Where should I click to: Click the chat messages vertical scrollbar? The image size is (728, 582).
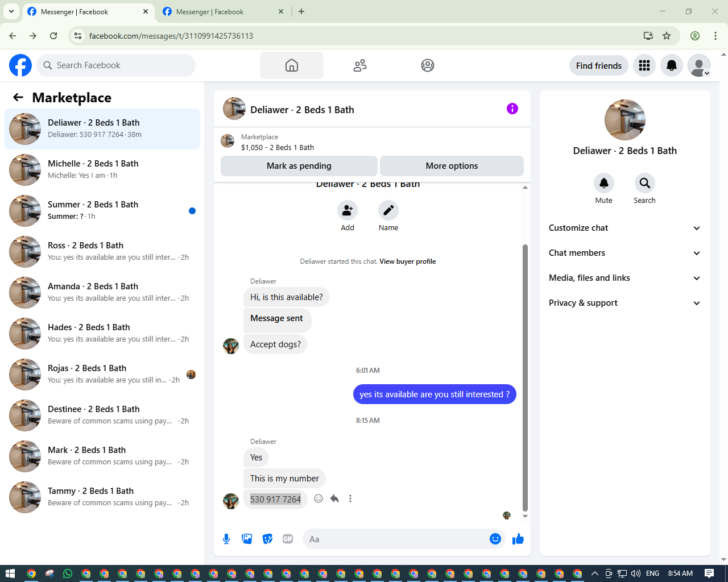[525, 378]
